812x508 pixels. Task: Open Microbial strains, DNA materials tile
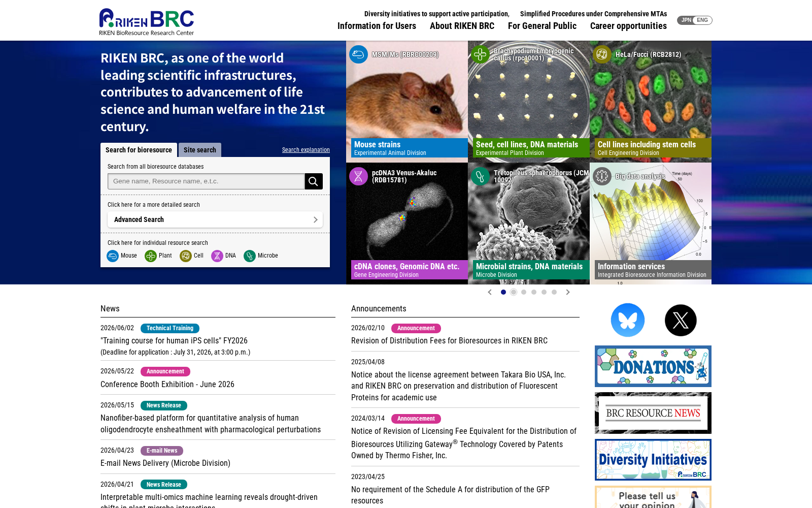tap(529, 224)
